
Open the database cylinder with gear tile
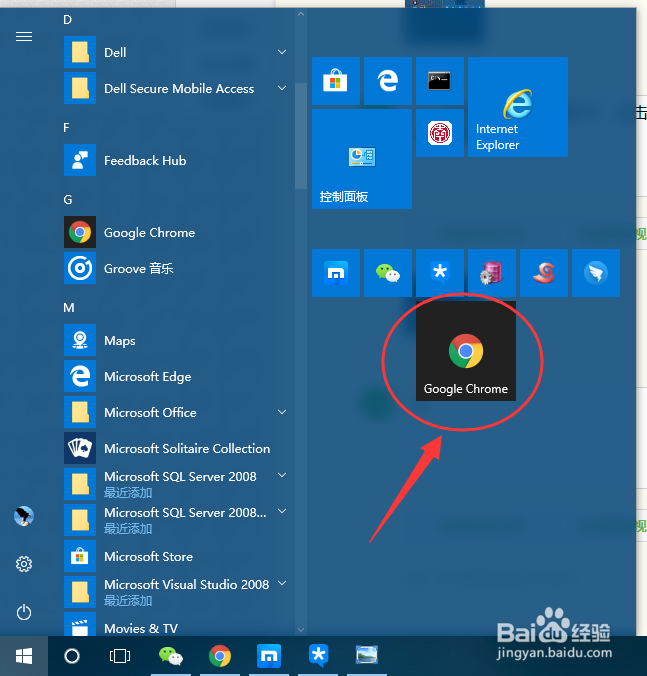[x=492, y=273]
